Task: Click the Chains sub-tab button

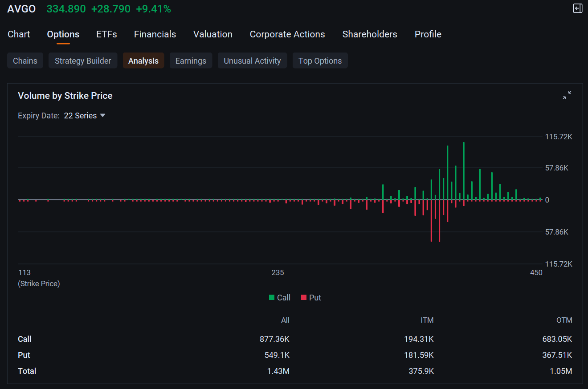Action: (25, 61)
